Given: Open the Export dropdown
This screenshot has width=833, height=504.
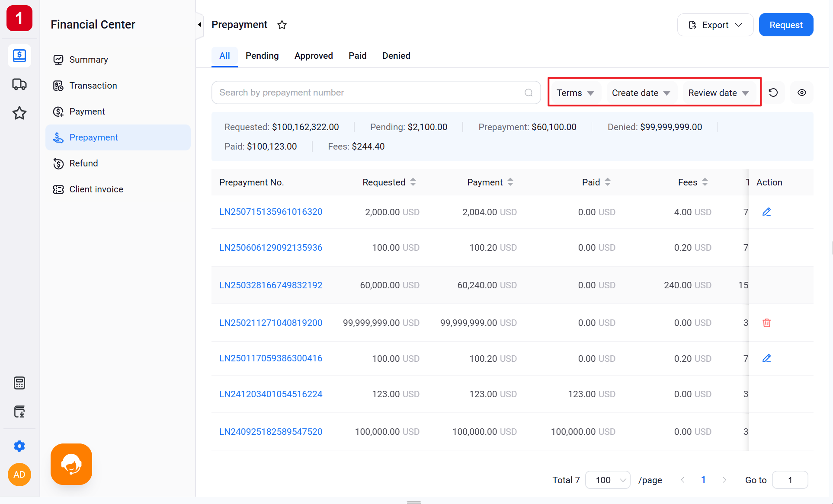Looking at the screenshot, I should click(x=715, y=25).
